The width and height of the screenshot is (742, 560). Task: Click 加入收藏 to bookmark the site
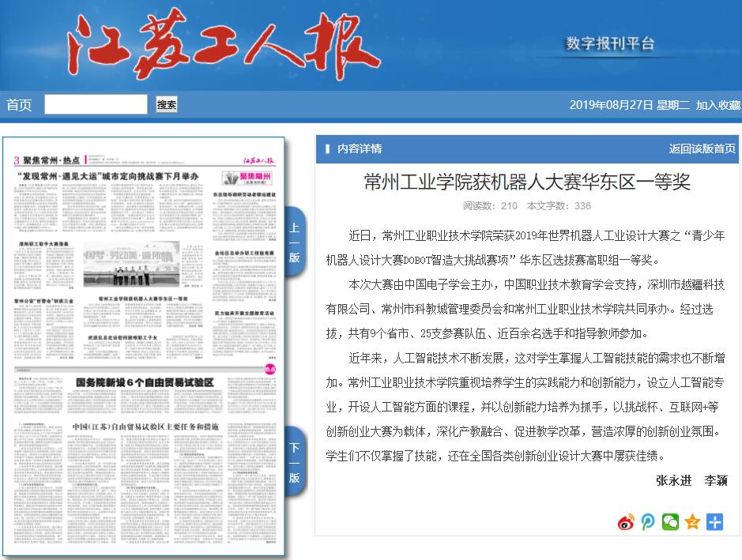[x=718, y=105]
